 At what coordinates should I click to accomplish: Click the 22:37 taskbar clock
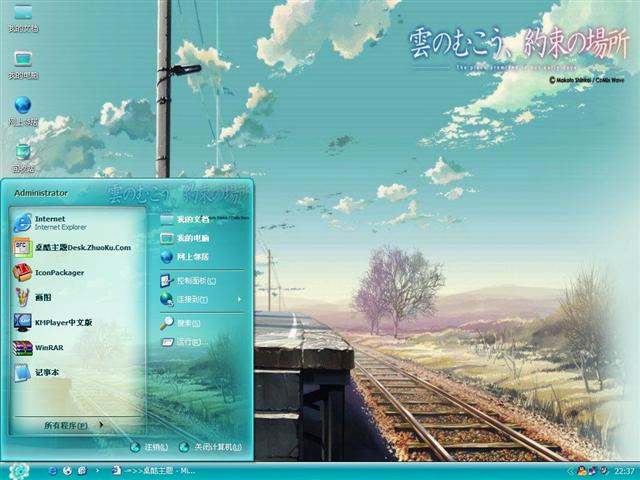click(x=624, y=471)
